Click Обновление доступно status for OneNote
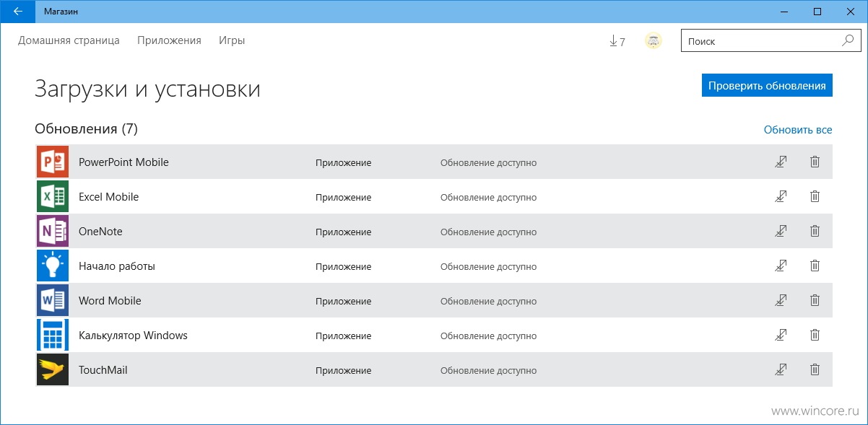The image size is (868, 425). [488, 232]
